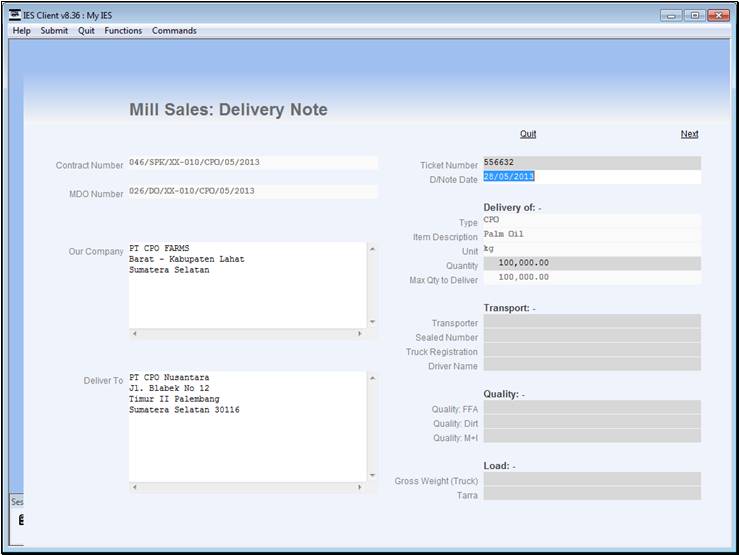Click inside the Deliver To text area
The width and height of the screenshot is (739, 555).
point(247,426)
